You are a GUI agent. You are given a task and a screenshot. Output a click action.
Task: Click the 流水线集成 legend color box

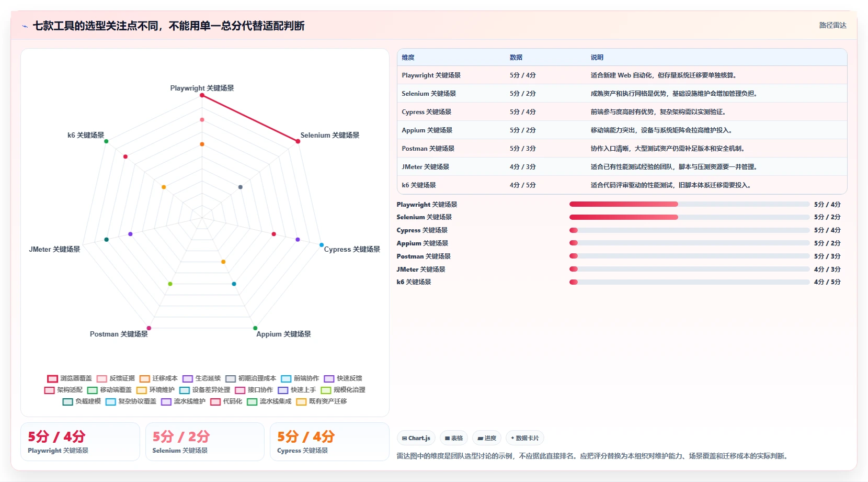[252, 402]
